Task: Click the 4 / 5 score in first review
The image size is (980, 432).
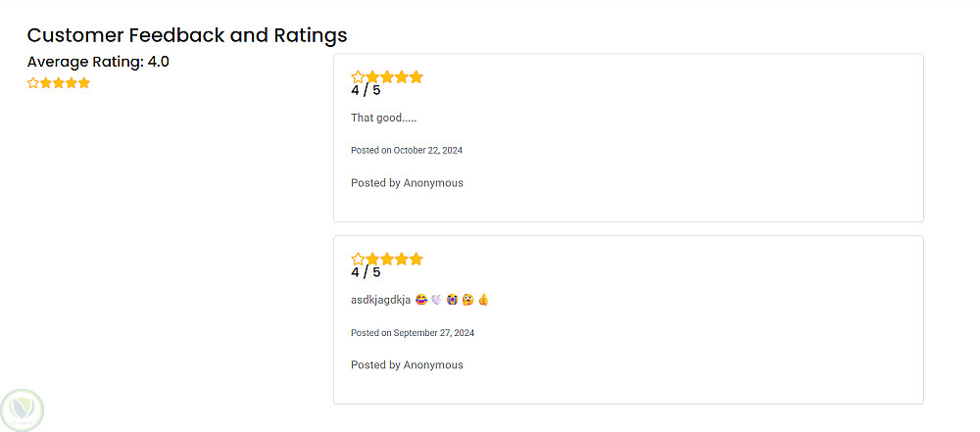Action: coord(366,91)
